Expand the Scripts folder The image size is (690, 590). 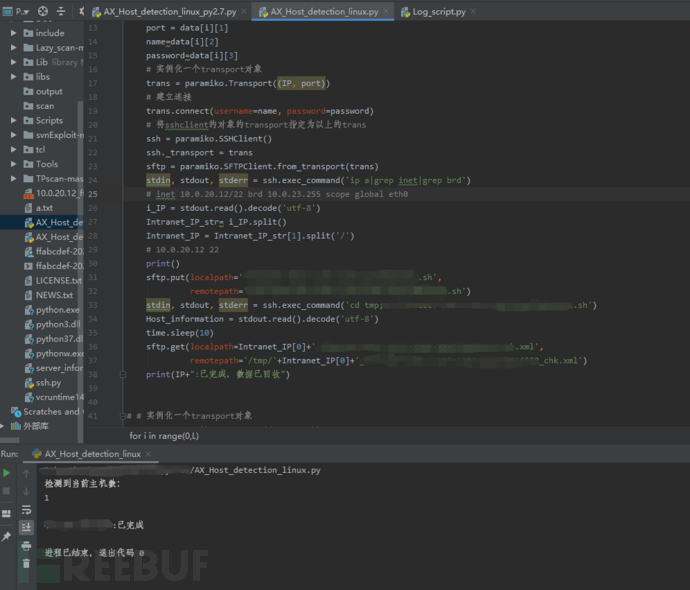click(14, 120)
